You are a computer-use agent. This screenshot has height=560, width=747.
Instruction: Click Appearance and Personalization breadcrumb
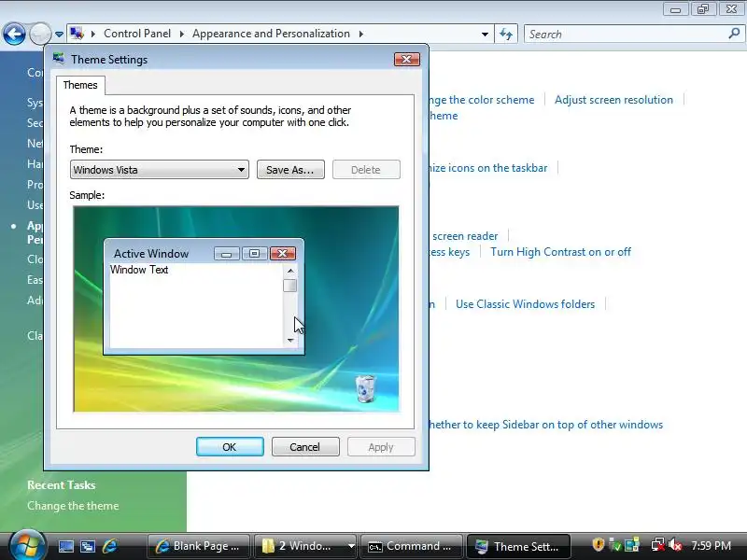[271, 34]
